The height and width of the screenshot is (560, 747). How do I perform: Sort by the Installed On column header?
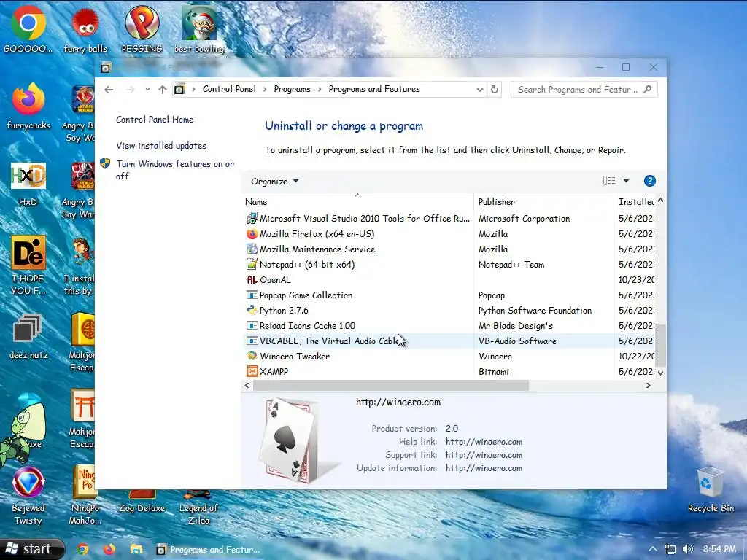635,201
